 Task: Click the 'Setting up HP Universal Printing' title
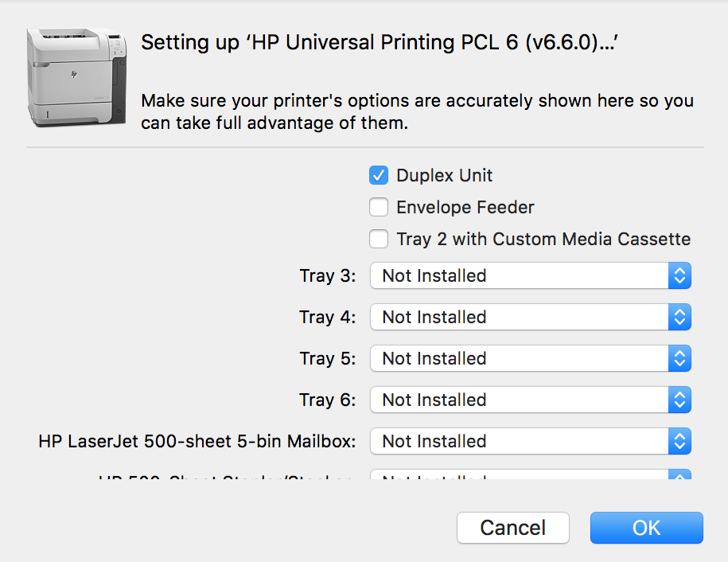tap(380, 43)
